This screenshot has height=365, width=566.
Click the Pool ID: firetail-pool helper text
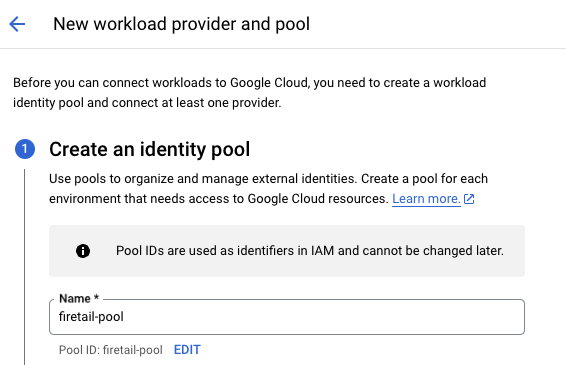(x=111, y=350)
